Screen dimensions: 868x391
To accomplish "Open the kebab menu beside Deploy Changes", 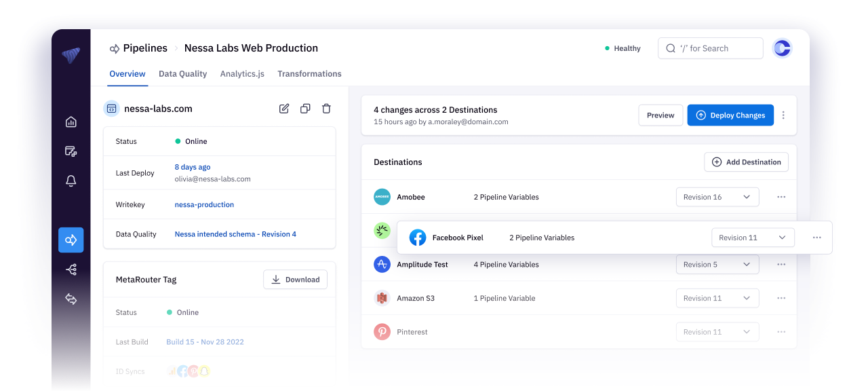I will (x=783, y=115).
